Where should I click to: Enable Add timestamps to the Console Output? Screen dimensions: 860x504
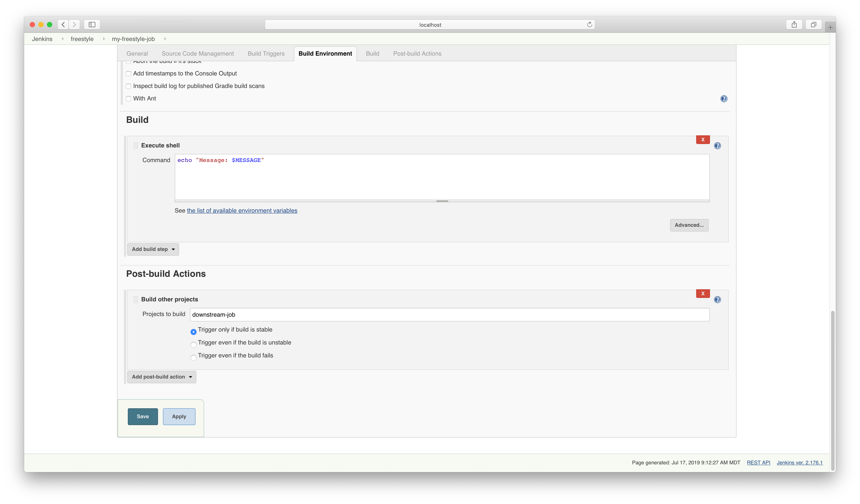click(x=128, y=74)
